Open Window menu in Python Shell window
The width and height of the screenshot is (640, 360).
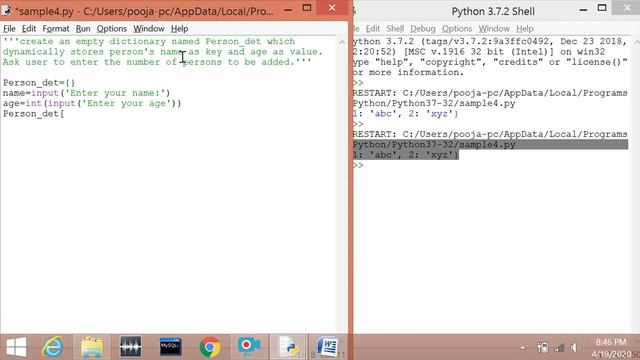[x=494, y=29]
